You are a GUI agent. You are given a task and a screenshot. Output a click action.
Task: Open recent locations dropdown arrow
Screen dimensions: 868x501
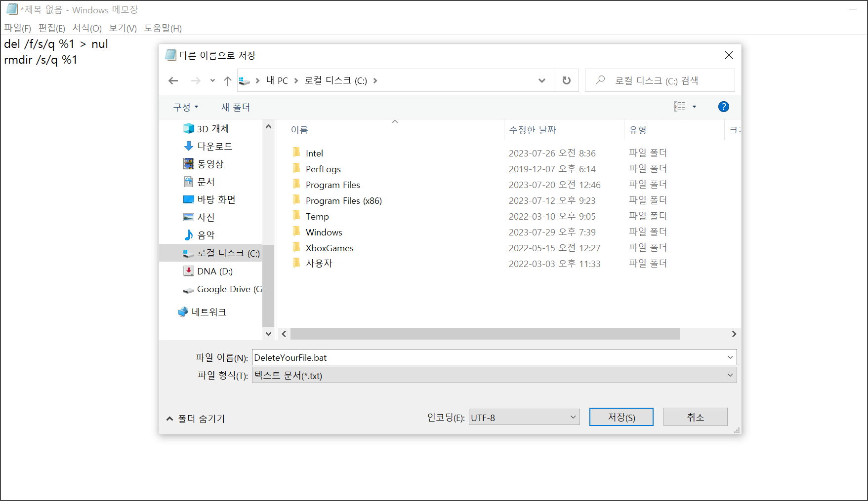(x=212, y=80)
